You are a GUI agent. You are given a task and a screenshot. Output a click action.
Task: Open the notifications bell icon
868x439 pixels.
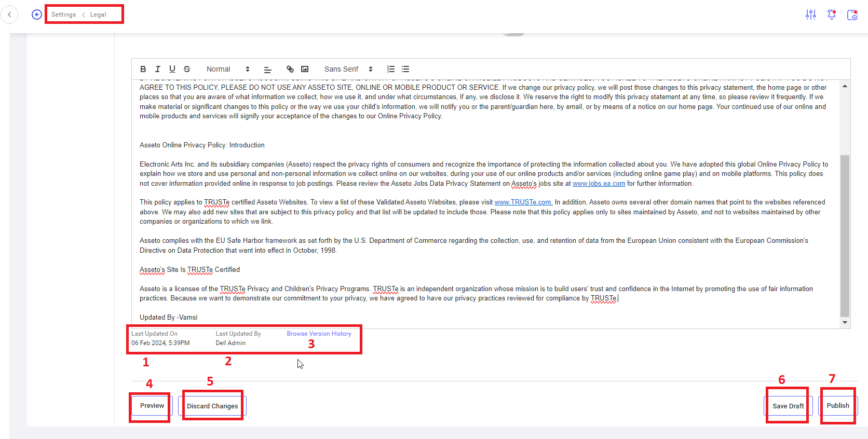[832, 15]
